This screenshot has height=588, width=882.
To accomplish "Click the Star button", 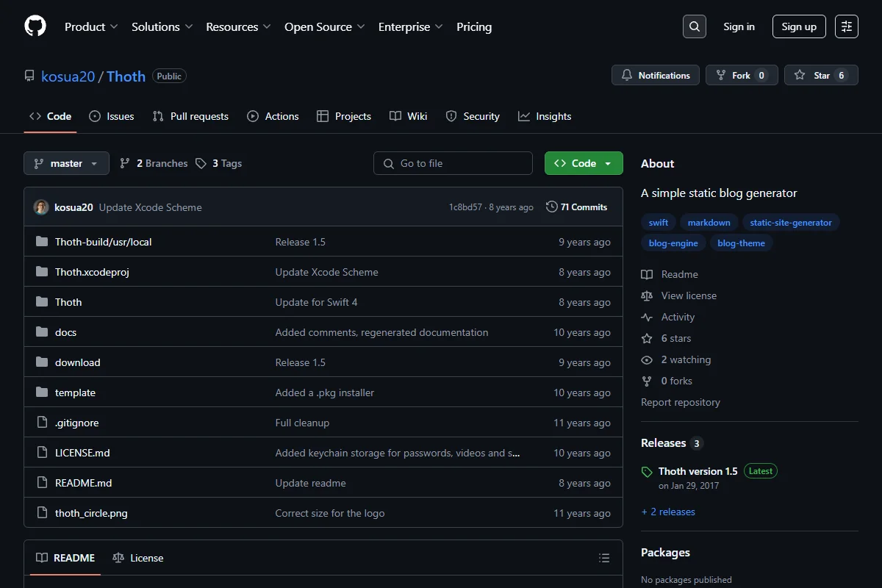I will [x=821, y=76].
